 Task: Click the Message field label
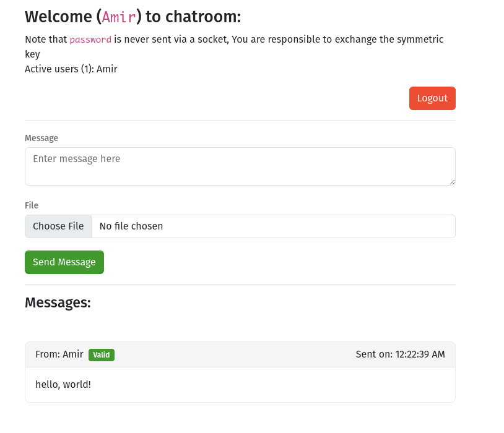point(41,138)
